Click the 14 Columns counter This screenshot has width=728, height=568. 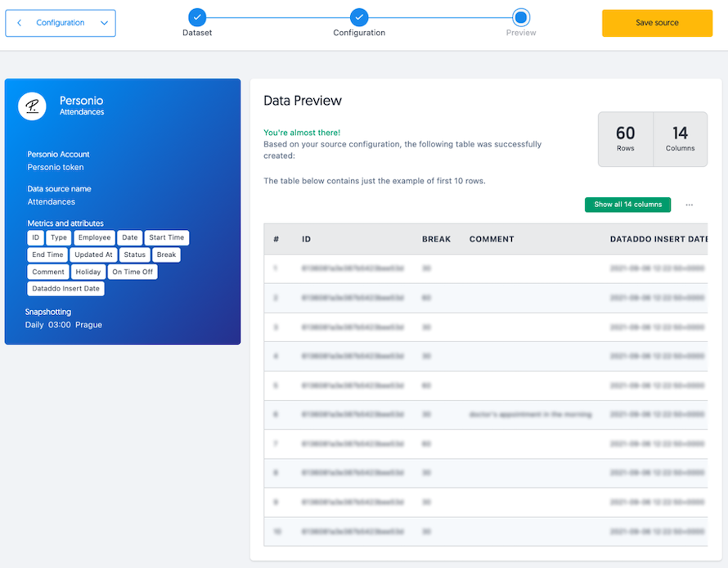point(681,139)
